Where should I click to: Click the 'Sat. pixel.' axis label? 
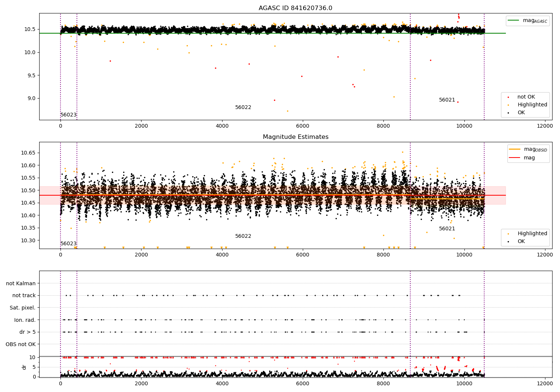[22, 308]
